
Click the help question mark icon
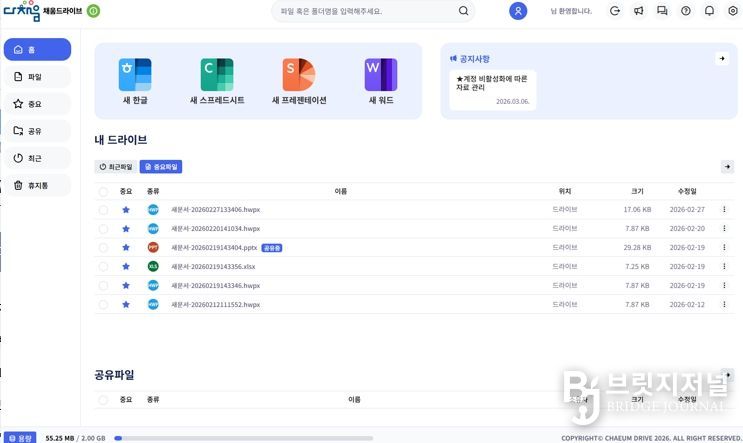[685, 11]
